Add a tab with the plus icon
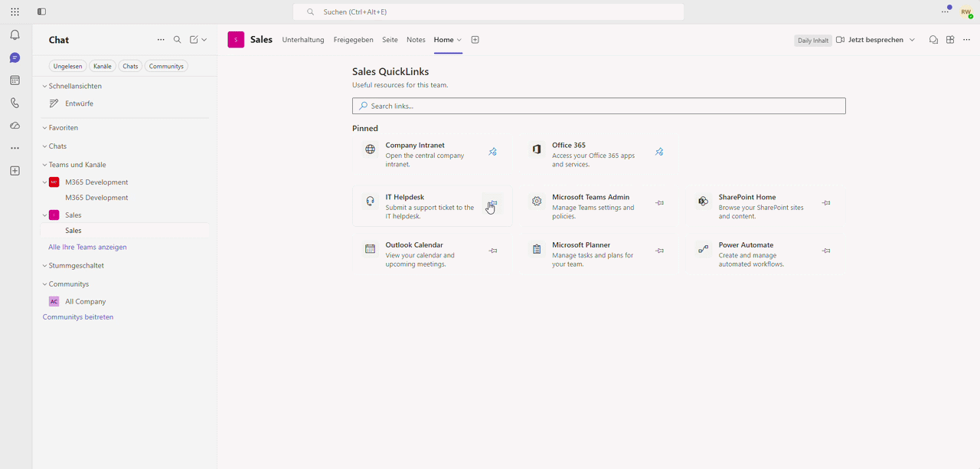980x469 pixels. [x=475, y=40]
